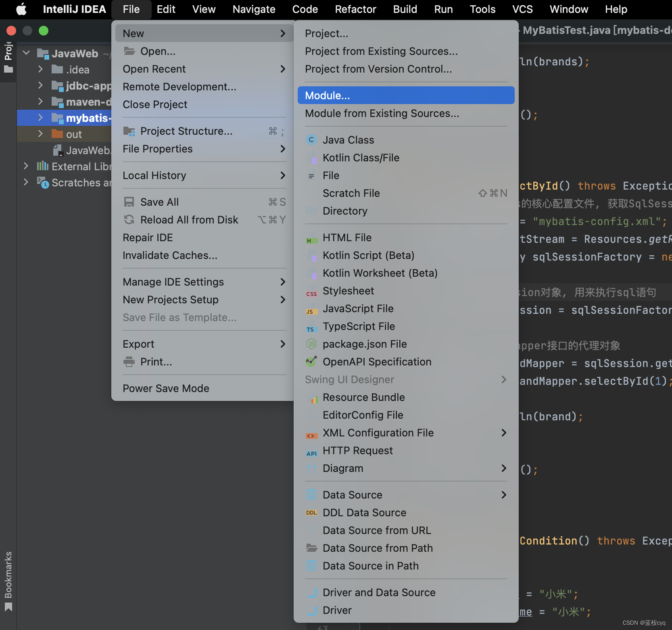Click the JavaScript File JS icon

tap(311, 309)
